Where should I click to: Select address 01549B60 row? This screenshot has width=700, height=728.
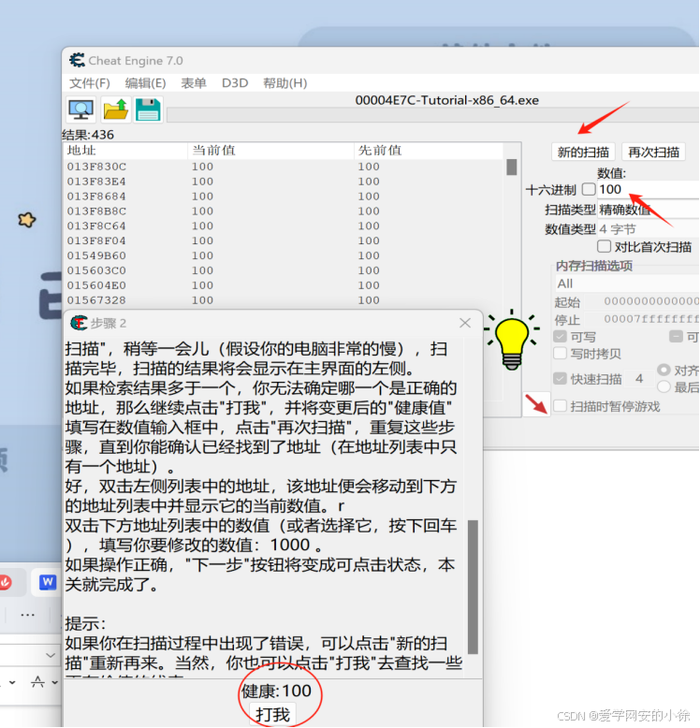tap(284, 255)
